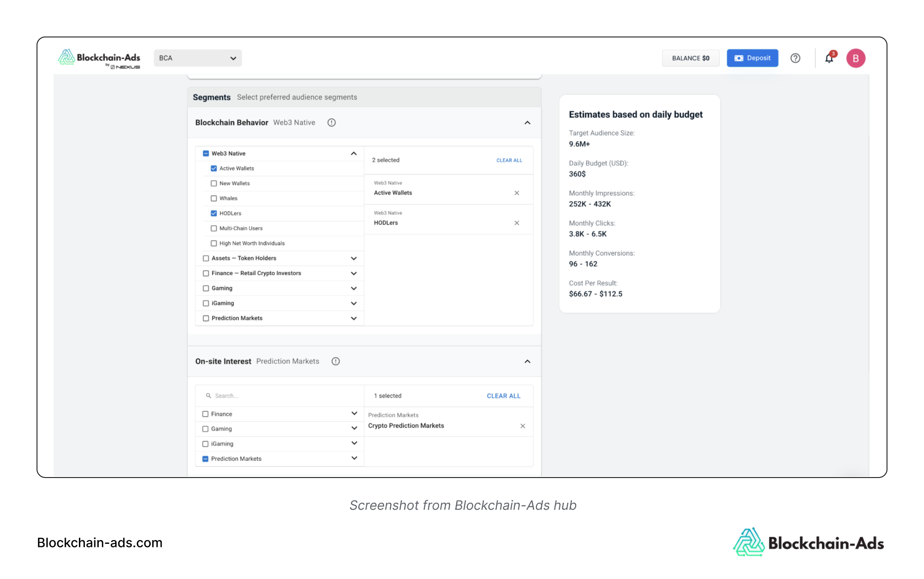Click the Blockchain-Ads logo in header

click(99, 59)
